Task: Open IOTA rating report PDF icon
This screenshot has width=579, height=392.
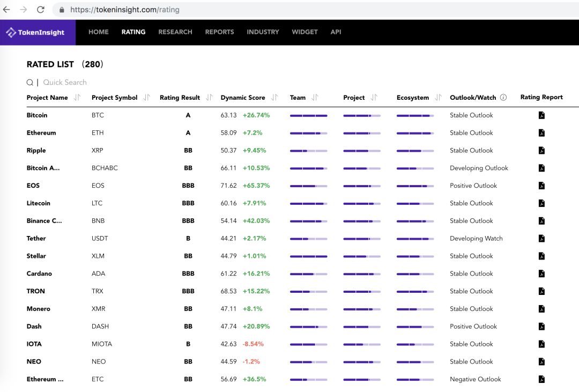Action: pos(541,344)
